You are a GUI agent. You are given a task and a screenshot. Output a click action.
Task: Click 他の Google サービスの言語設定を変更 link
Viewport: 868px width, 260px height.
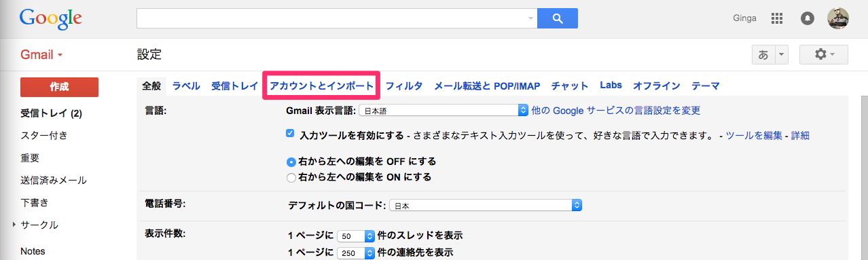click(x=616, y=110)
